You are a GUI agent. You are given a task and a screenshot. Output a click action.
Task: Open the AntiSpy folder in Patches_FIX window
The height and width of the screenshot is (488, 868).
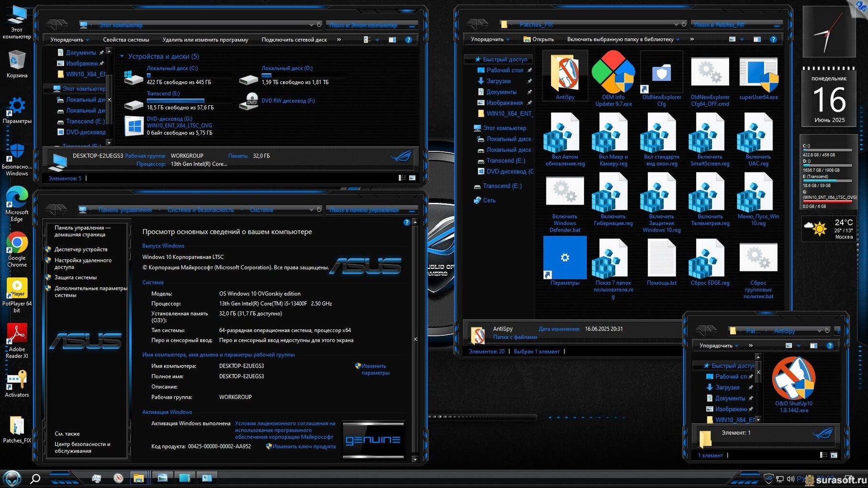click(565, 76)
